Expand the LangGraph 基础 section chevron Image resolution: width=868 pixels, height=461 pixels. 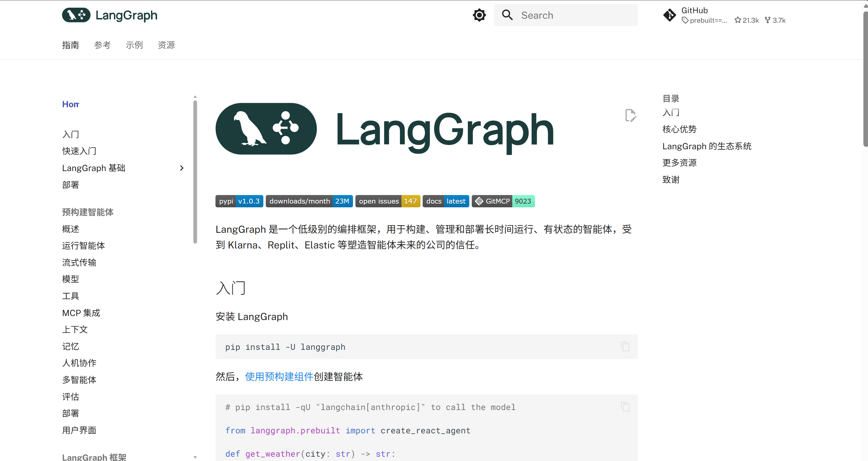click(182, 168)
